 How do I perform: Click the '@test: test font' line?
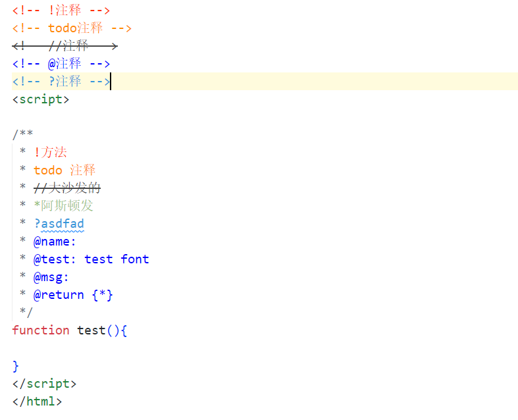coord(91,259)
